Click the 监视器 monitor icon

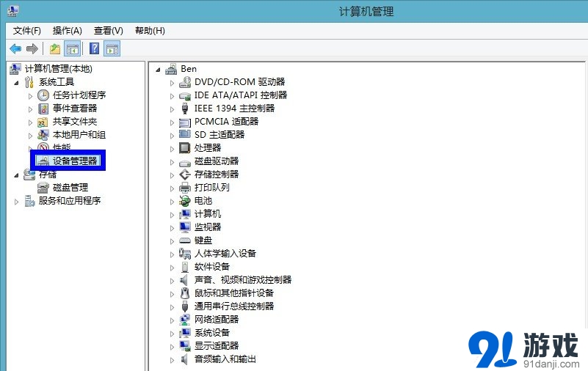(185, 227)
